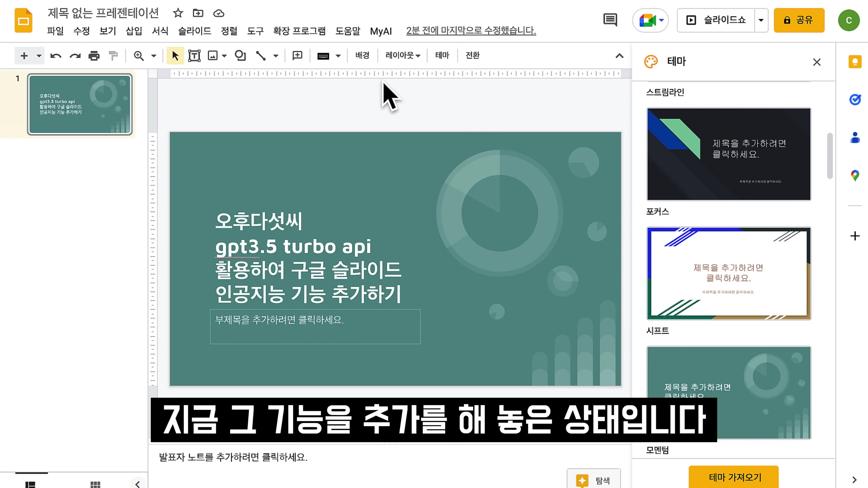Open Contacts side panel icon

(x=855, y=138)
